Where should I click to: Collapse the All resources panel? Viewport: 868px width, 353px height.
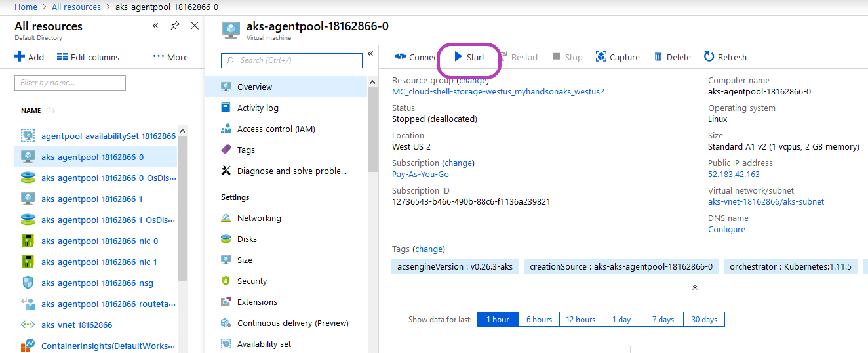click(155, 26)
